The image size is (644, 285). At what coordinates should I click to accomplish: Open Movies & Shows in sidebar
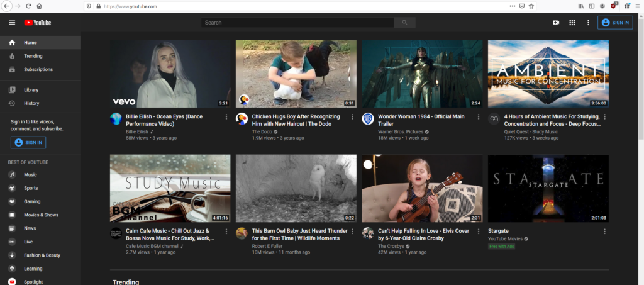[x=40, y=215]
